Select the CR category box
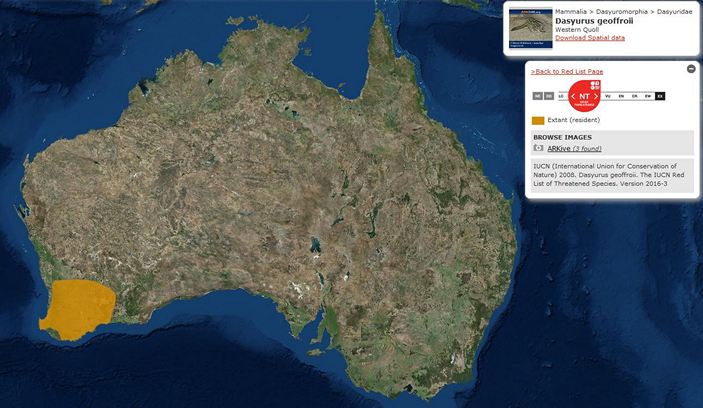Image resolution: width=703 pixels, height=408 pixels. [634, 96]
